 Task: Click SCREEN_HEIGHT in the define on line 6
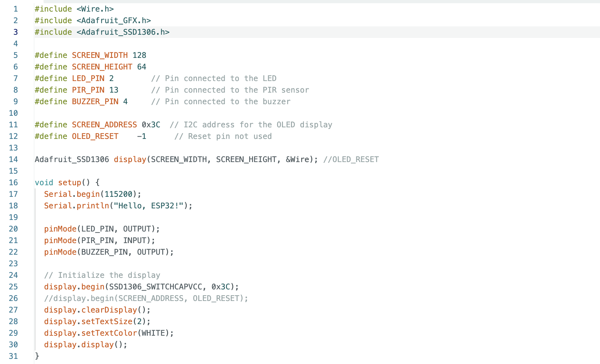[102, 67]
